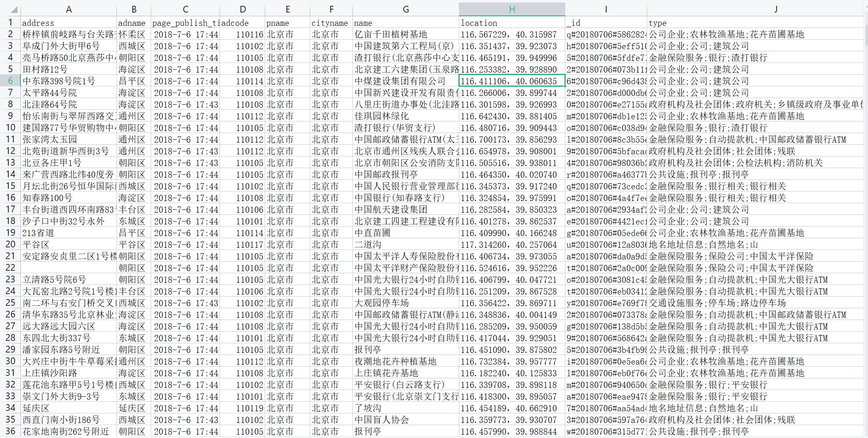Click the 'pname' header cell
The height and width of the screenshot is (438, 868).
(x=287, y=23)
